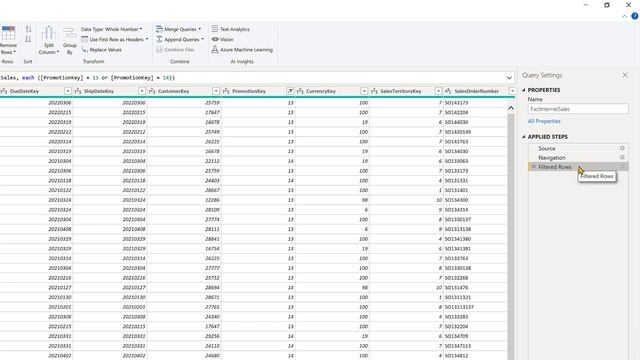Click the vertical scrollbar of the data table
Viewport: 640px width, 360px height.
(511, 237)
